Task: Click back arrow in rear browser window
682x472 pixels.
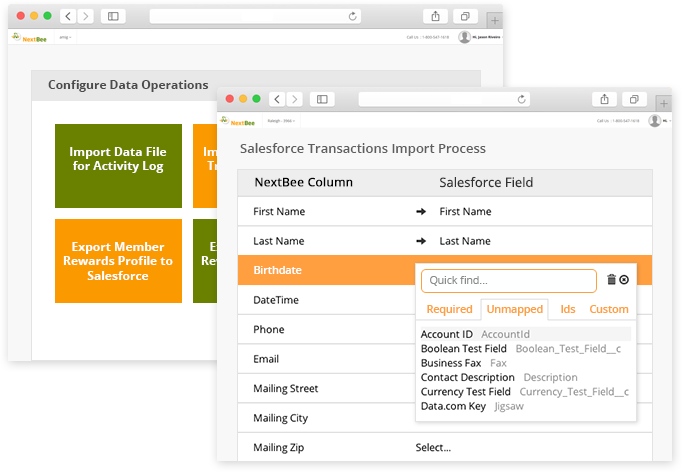Action: tap(68, 16)
